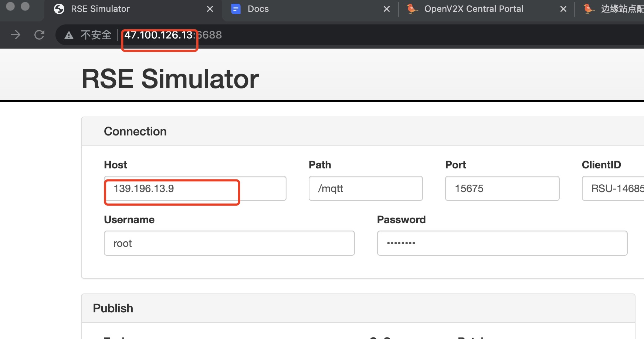Click the masked Password field

pos(502,243)
